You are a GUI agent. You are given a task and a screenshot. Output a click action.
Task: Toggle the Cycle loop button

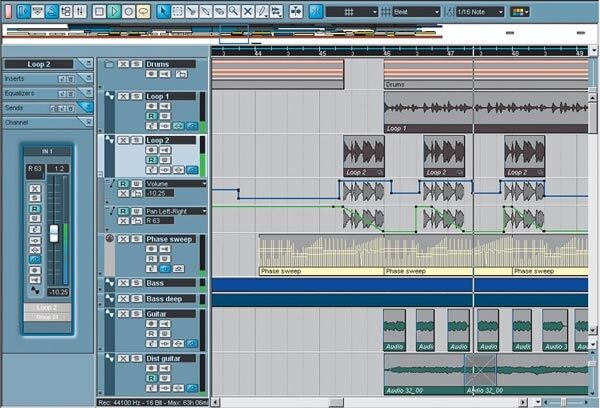(143, 11)
